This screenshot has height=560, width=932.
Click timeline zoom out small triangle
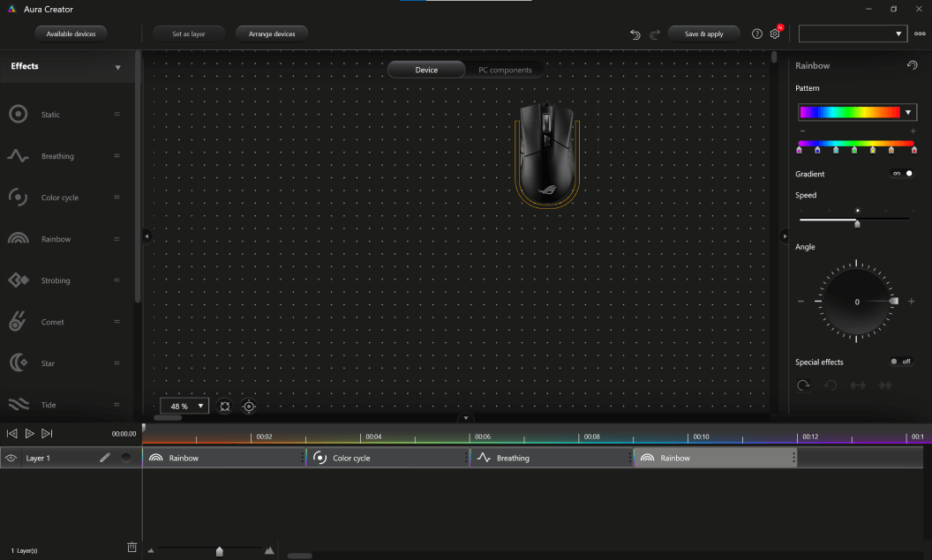point(151,550)
